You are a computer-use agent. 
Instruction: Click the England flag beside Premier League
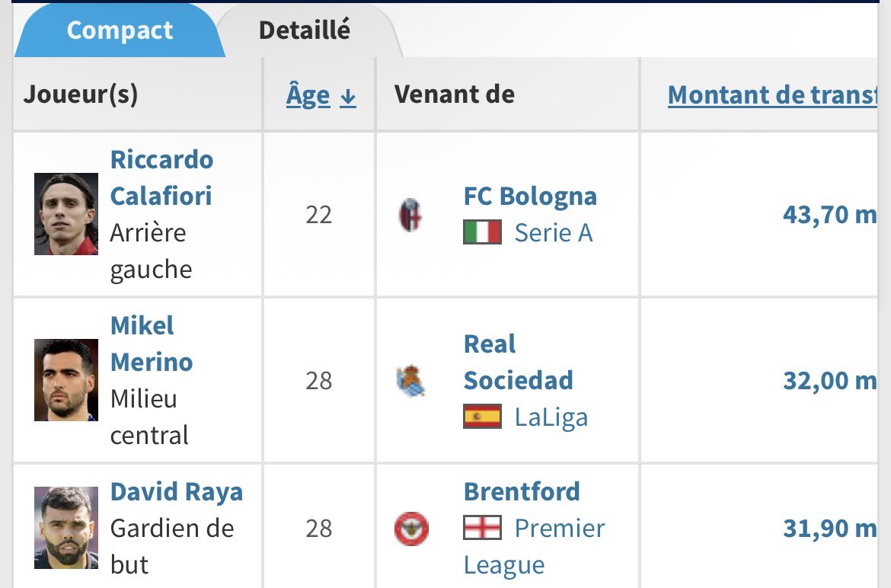tap(482, 528)
